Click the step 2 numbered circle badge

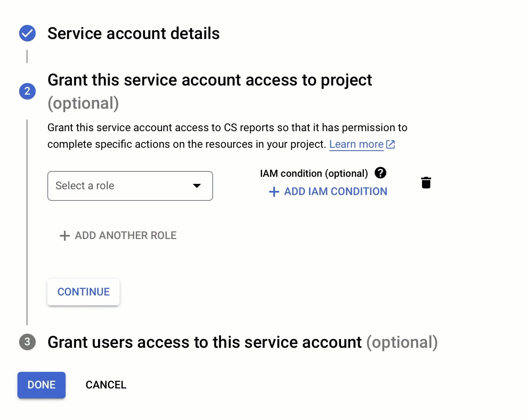(x=27, y=91)
